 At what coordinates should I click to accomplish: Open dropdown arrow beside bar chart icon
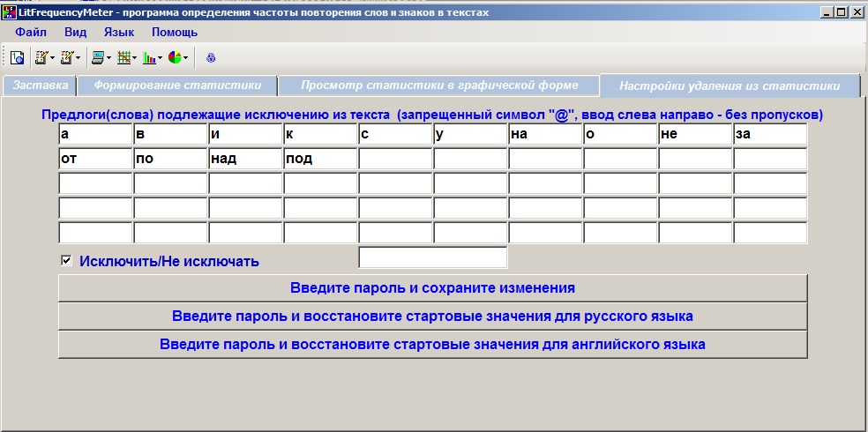(160, 57)
